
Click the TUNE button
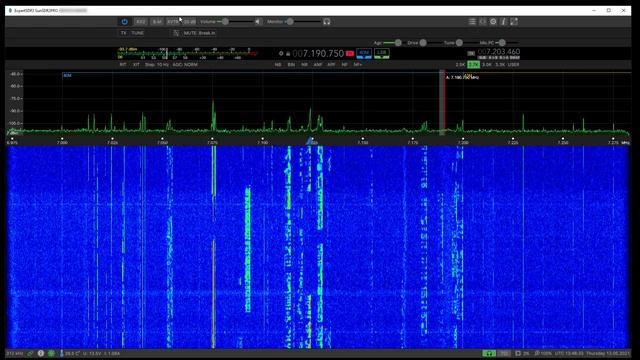tap(138, 33)
